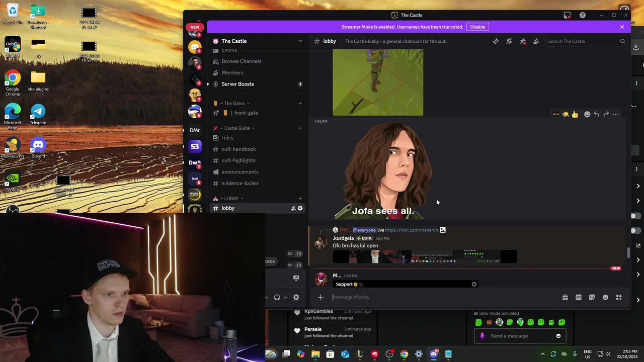Image resolution: width=644 pixels, height=362 pixels.
Task: Expand the output device options arrow
Action: (x=285, y=297)
